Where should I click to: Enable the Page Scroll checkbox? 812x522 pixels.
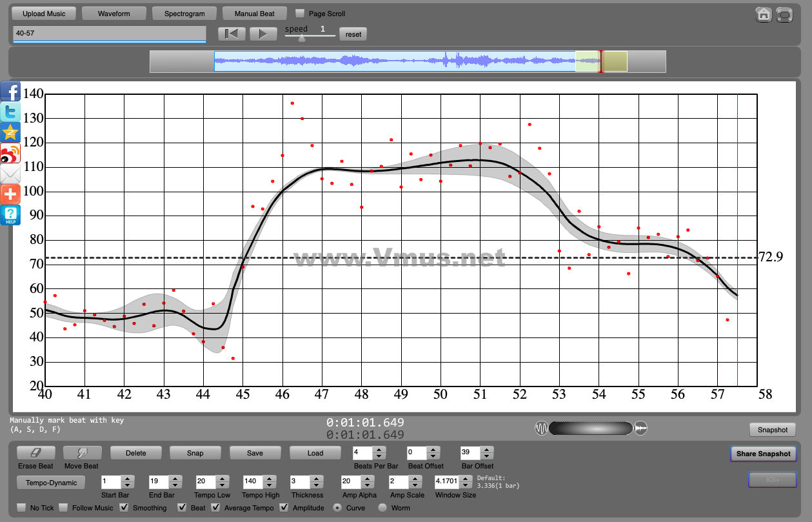click(x=300, y=14)
